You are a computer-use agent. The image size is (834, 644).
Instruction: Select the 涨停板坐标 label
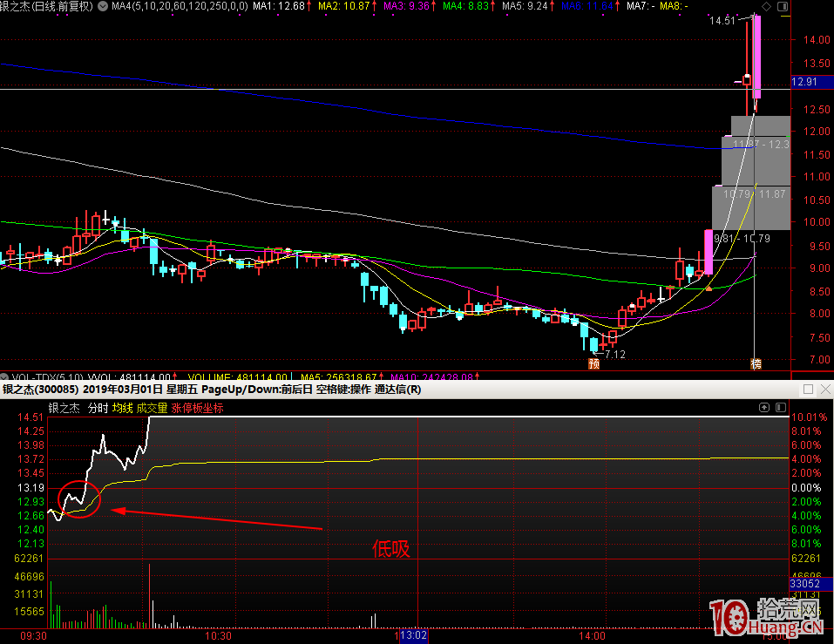point(197,408)
